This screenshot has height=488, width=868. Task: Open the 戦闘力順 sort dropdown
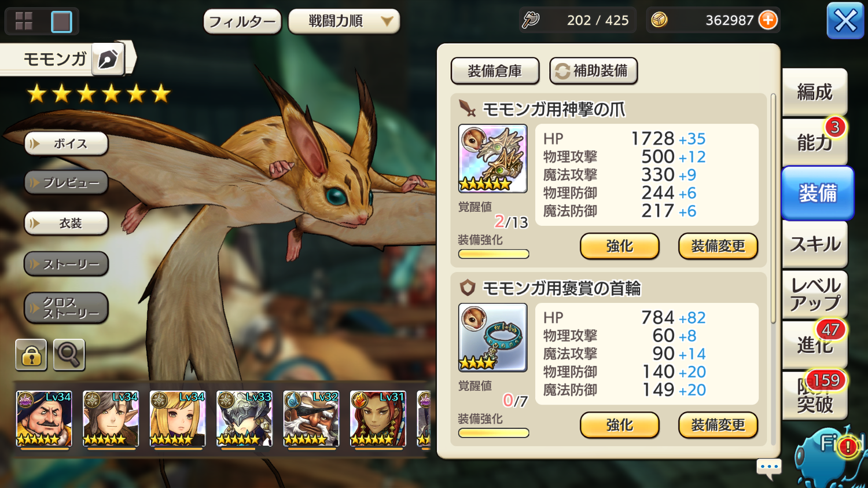click(344, 21)
